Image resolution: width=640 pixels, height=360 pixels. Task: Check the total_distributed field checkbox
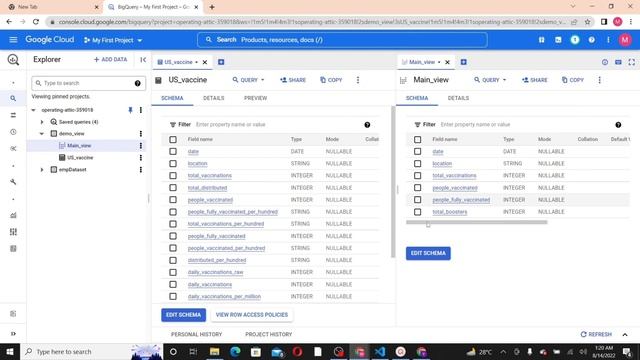pyautogui.click(x=173, y=188)
